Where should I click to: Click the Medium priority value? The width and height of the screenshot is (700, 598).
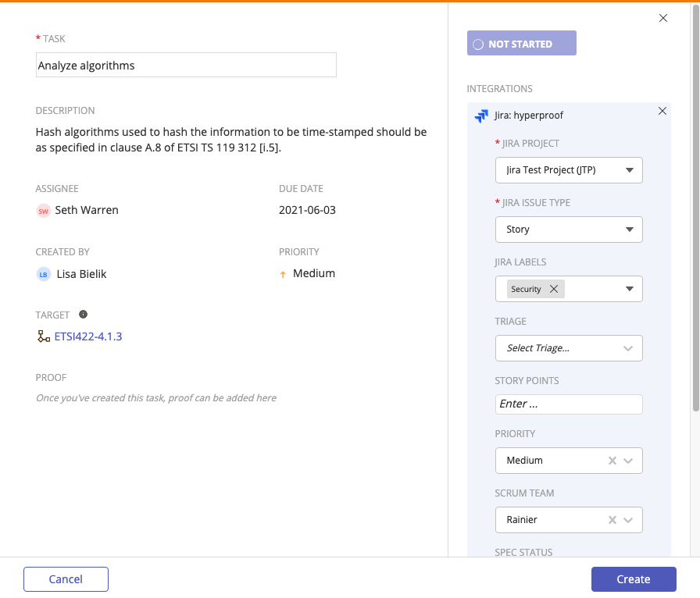click(x=314, y=273)
